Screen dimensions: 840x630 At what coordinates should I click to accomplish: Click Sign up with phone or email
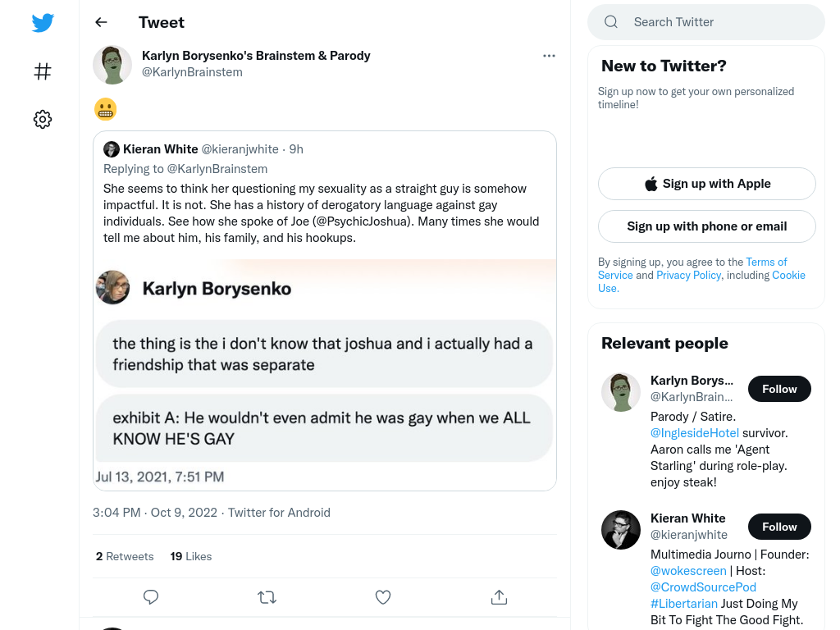pyautogui.click(x=706, y=226)
